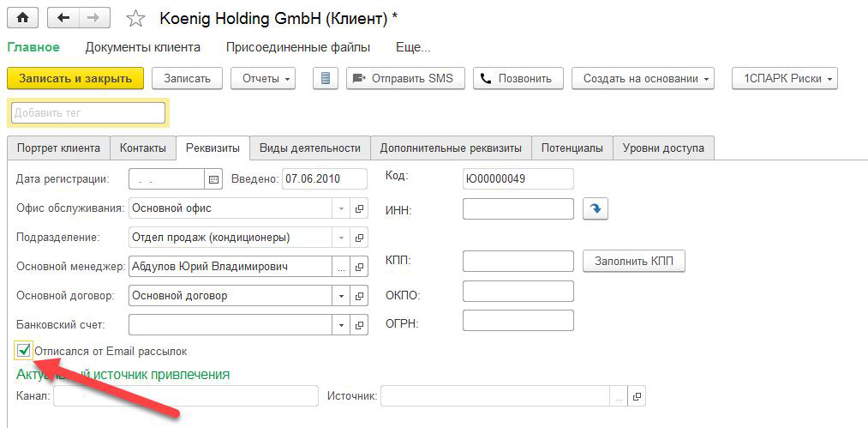Open the Офис обслуживания linked record icon
The image size is (868, 428).
pyautogui.click(x=359, y=208)
